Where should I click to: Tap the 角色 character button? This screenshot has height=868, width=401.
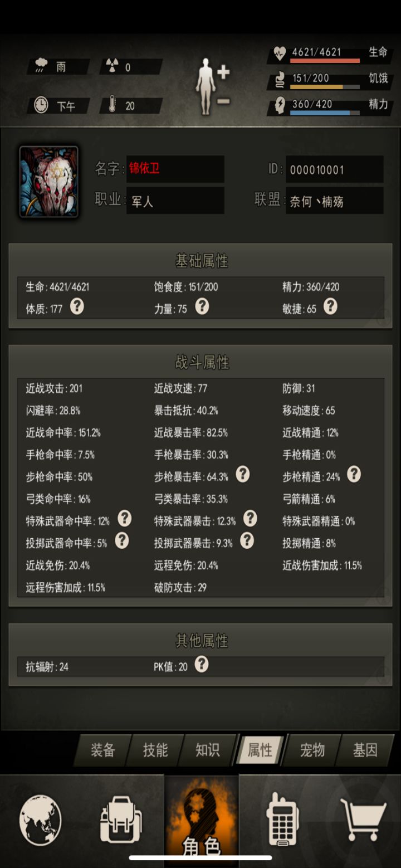pyautogui.click(x=202, y=819)
